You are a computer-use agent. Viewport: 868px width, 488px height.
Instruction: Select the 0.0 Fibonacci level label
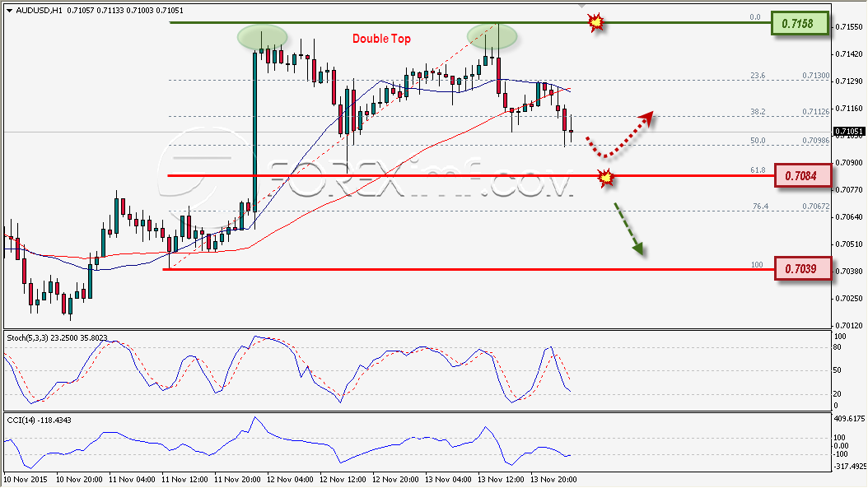click(755, 17)
